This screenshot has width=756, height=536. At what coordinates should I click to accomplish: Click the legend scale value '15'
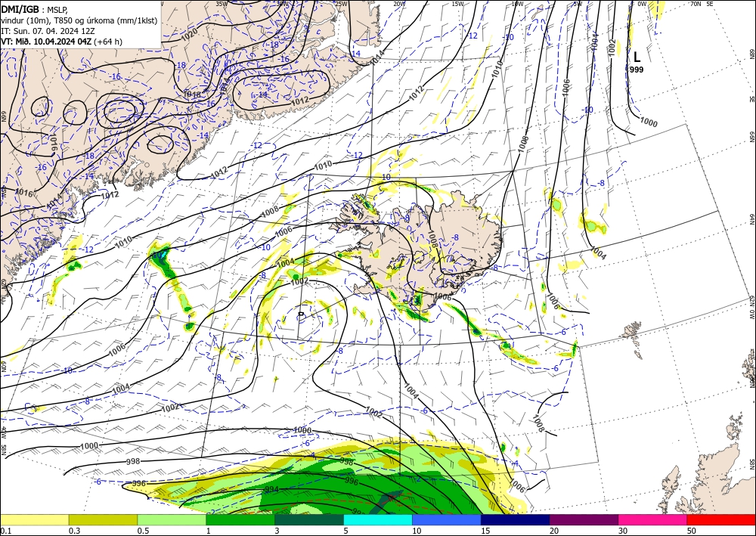(486, 531)
